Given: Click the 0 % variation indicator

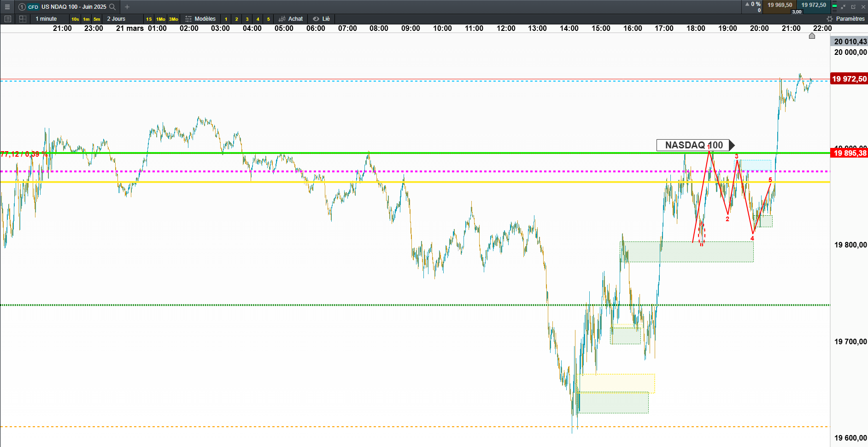Looking at the screenshot, I should pos(753,4).
